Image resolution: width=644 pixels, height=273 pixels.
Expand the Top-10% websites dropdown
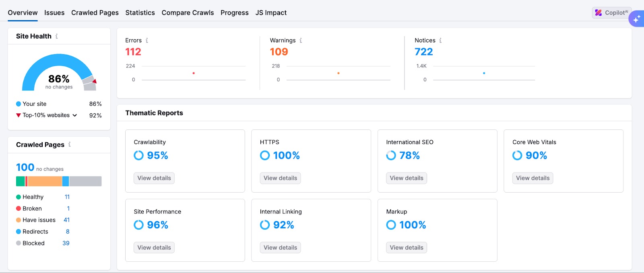[74, 115]
